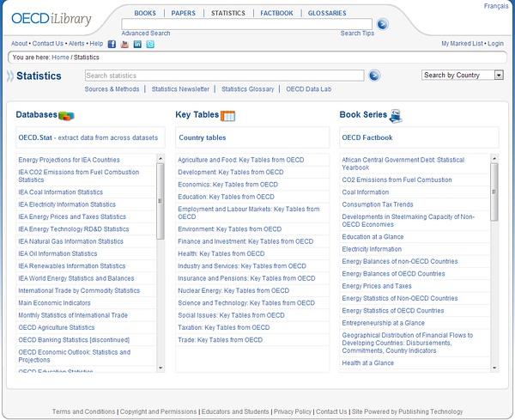Open the LinkedIn icon link
Viewport: 515px width, 420px height.
point(137,44)
